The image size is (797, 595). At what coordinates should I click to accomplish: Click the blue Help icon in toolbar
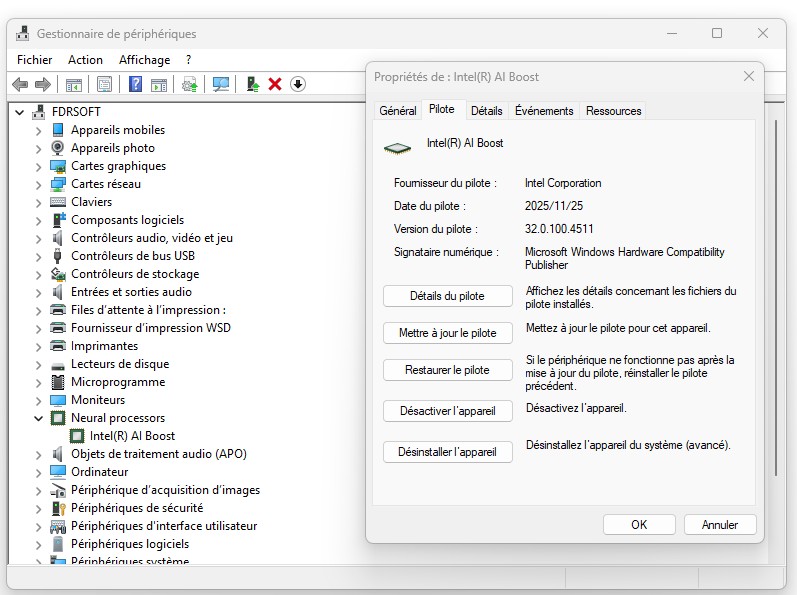[x=135, y=85]
